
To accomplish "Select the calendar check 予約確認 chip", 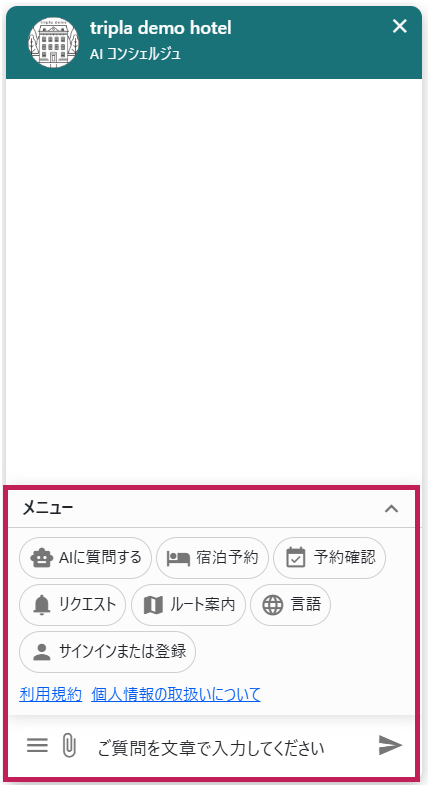I will coord(330,558).
